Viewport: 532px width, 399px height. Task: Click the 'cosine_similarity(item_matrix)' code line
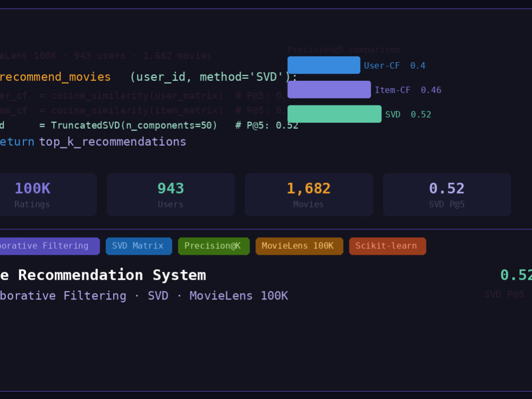[137, 111]
